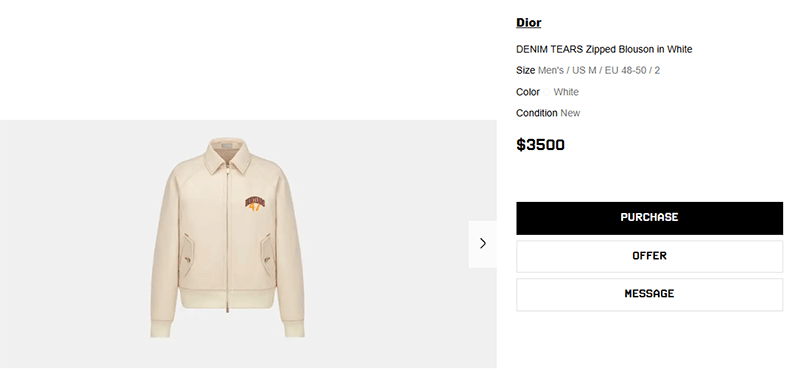
Task: Click the DENIM TEARS Zipped Blouson title
Action: click(604, 49)
